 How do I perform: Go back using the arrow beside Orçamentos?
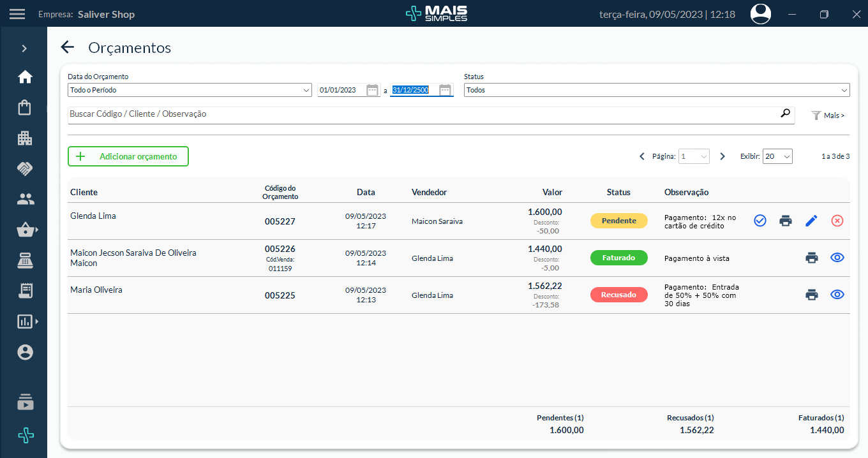click(x=67, y=47)
